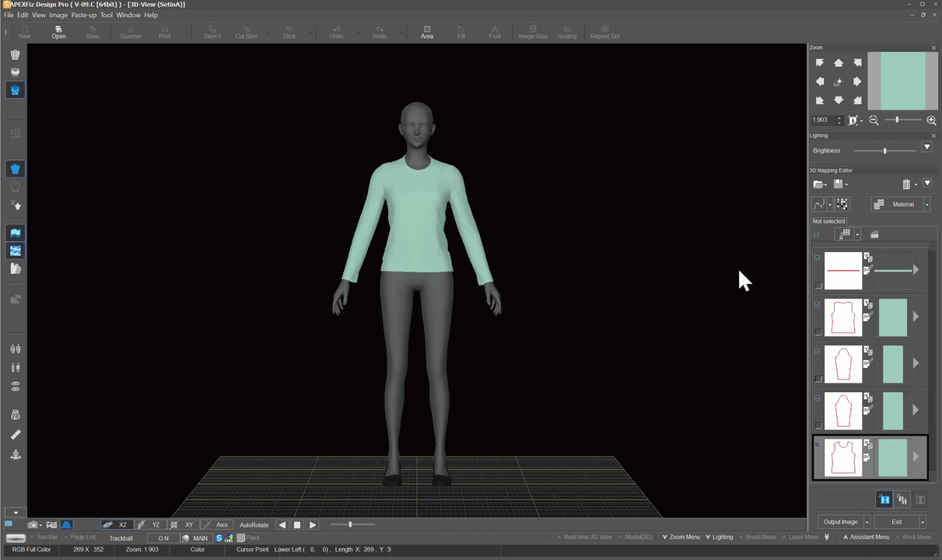Open the Image menu
The width and height of the screenshot is (942, 560).
[58, 15]
